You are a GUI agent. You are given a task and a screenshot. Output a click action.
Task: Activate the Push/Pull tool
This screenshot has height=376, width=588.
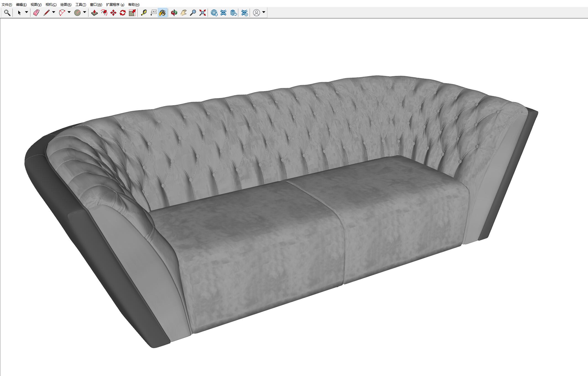pos(95,13)
